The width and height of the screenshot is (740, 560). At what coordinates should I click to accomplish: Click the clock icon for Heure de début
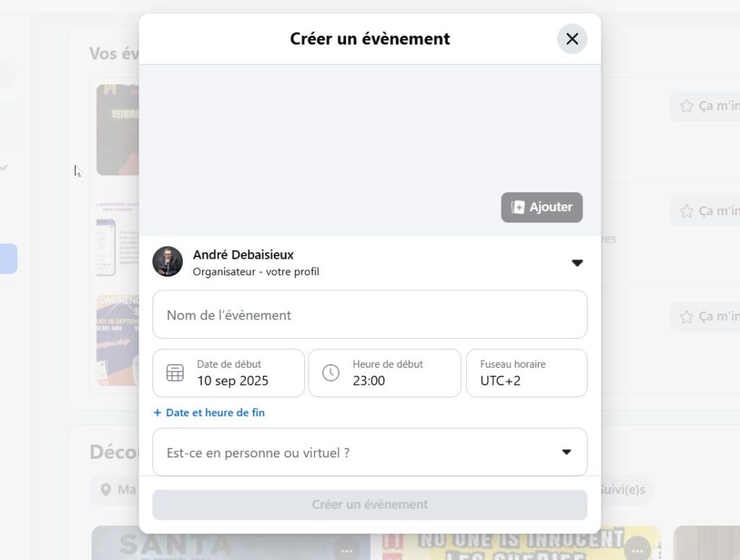click(x=331, y=373)
